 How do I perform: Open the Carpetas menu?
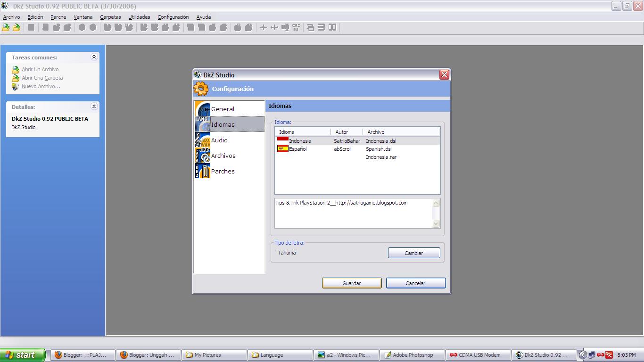point(110,17)
